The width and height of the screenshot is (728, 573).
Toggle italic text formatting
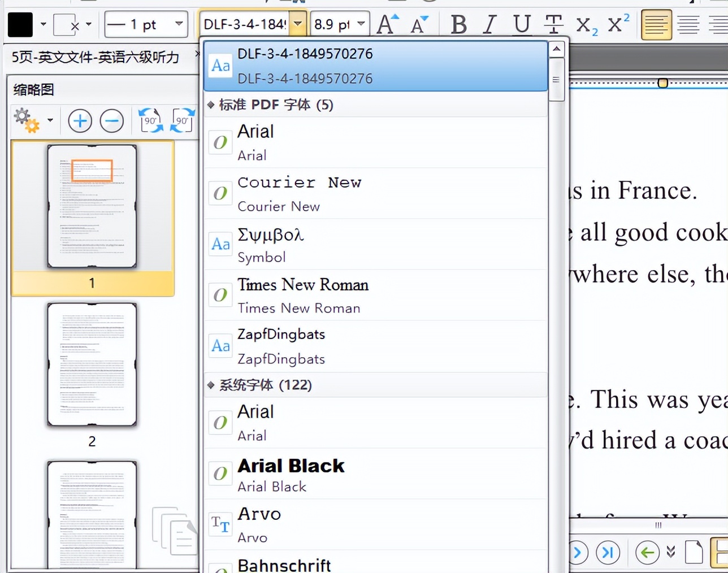[x=489, y=25]
